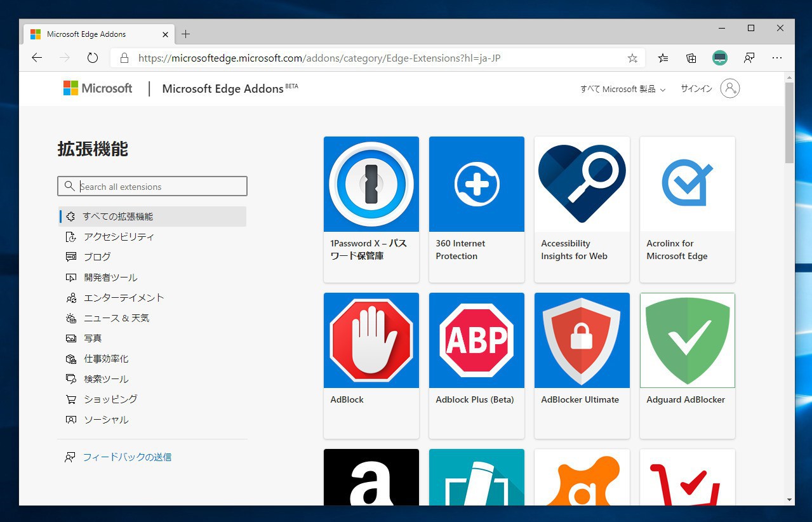Refresh the current page

(x=93, y=58)
